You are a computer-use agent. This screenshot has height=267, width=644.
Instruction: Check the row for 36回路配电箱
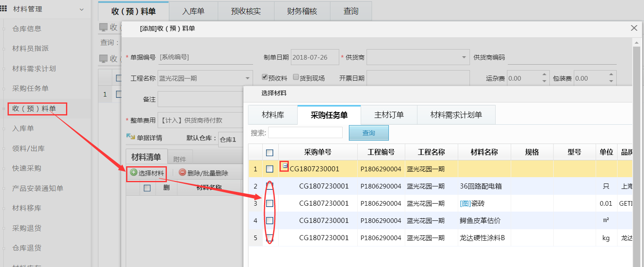[270, 186]
